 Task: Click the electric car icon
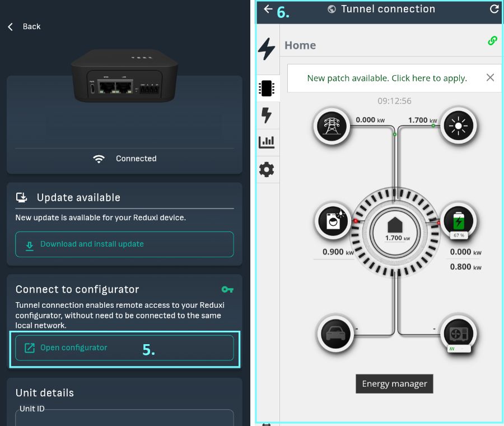[335, 334]
